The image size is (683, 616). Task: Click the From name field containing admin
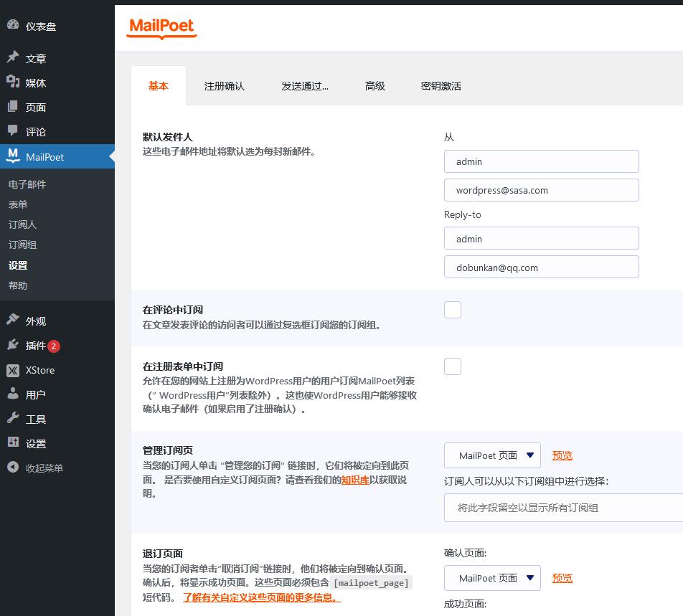(542, 161)
